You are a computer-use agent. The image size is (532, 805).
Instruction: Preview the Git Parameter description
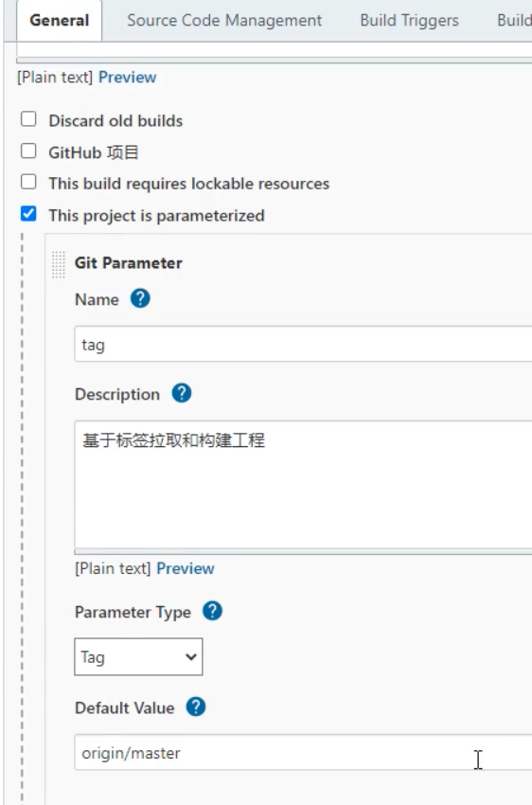click(186, 568)
